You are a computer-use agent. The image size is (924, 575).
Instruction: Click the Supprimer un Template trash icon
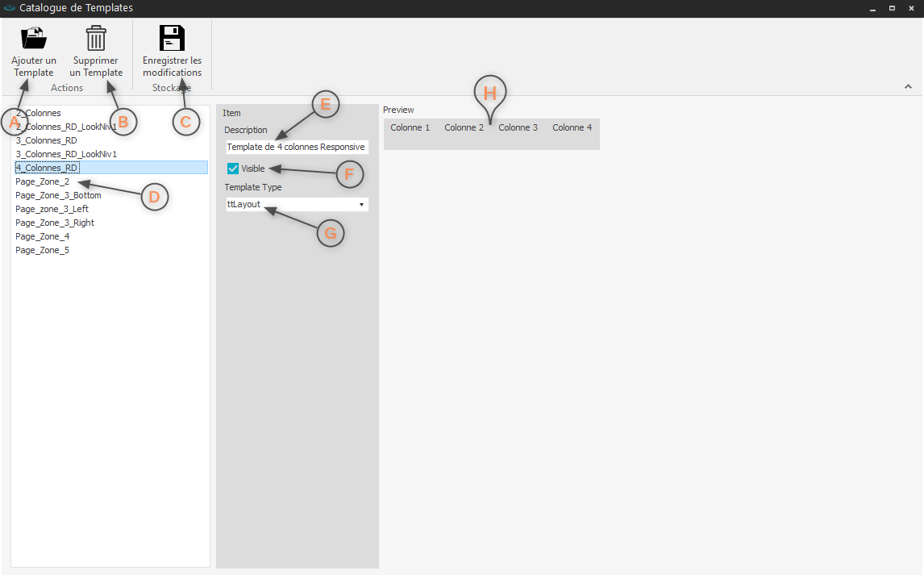click(x=96, y=38)
